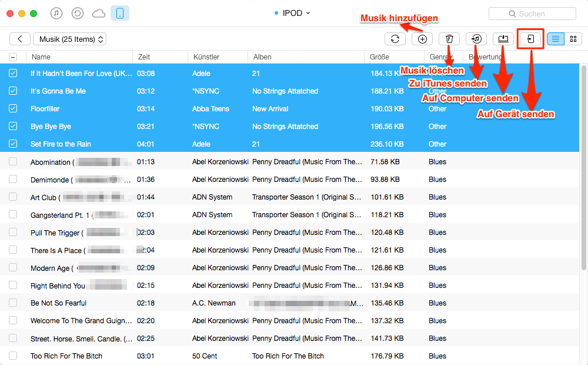
Task: Click duration 04:01 of Set Fire to the Rain
Action: [x=146, y=144]
